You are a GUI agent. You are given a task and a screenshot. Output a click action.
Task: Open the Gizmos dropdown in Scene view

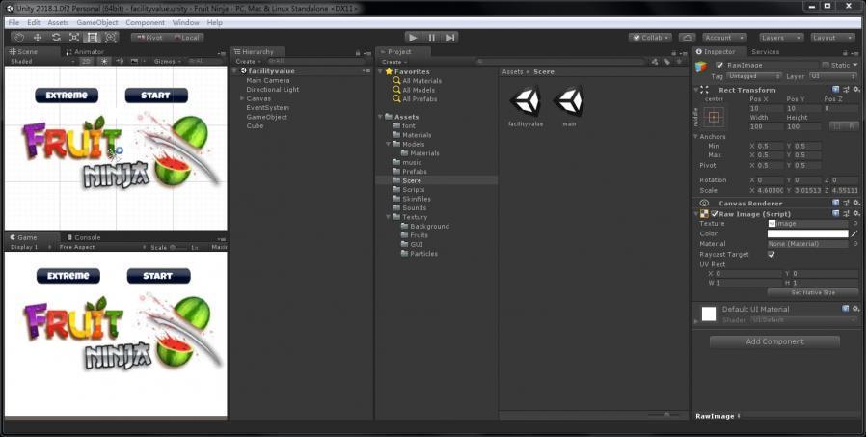(168, 61)
